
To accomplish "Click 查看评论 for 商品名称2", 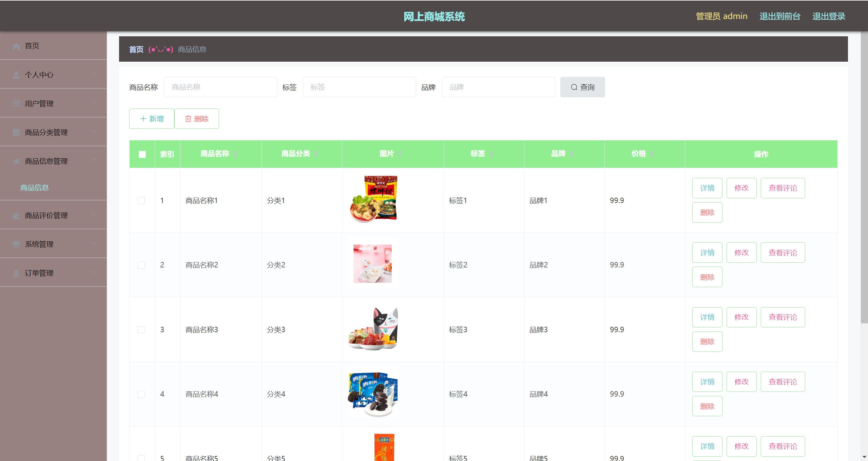I will (x=783, y=253).
